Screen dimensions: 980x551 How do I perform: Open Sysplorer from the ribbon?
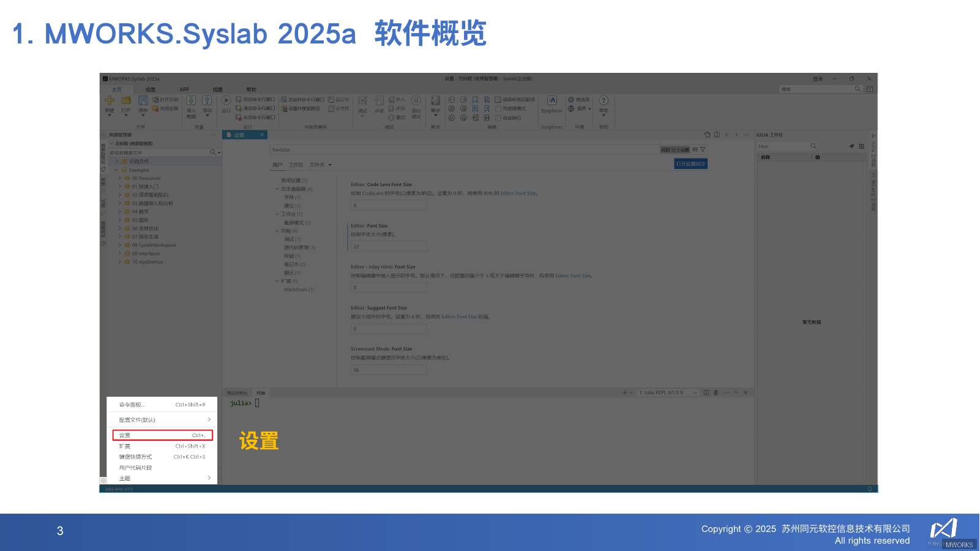coord(552,105)
